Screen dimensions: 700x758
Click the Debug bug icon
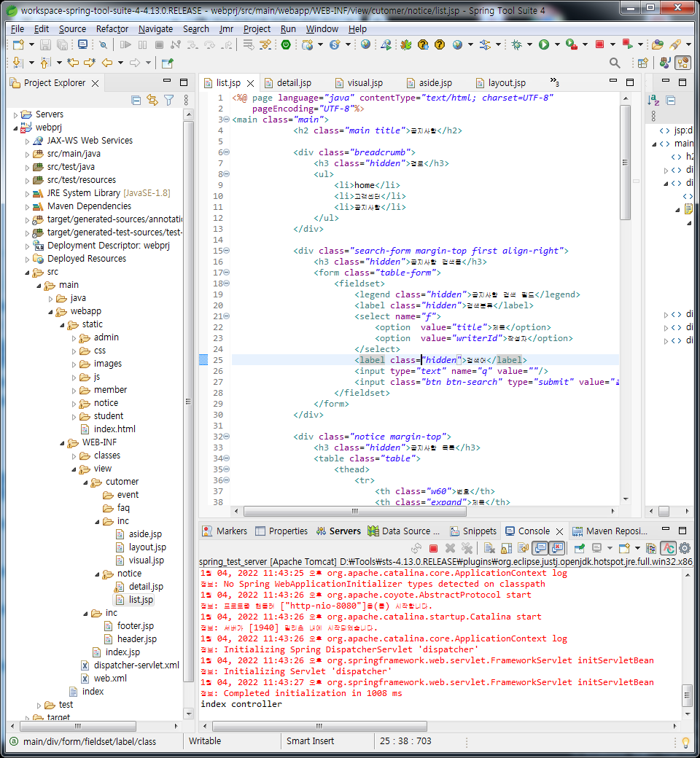click(517, 45)
